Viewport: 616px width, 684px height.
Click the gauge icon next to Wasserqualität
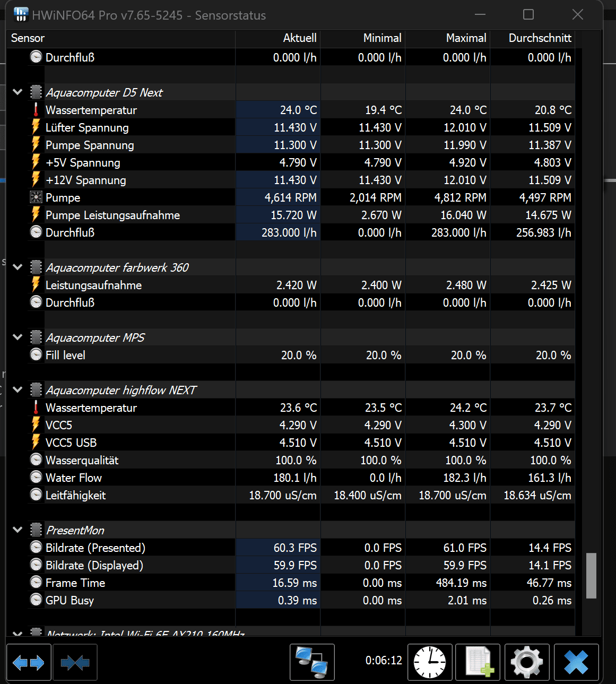pos(36,460)
